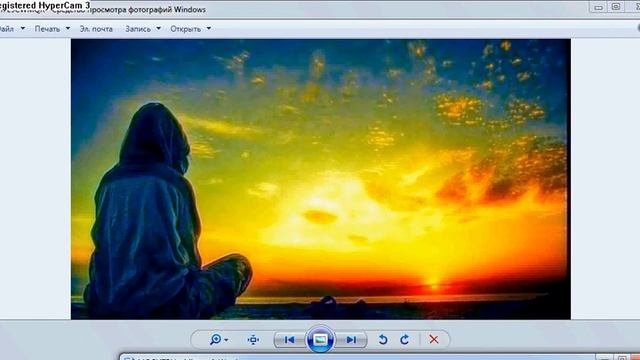Click the magnifier zoom icon
This screenshot has height=360, width=640.
[x=215, y=340]
